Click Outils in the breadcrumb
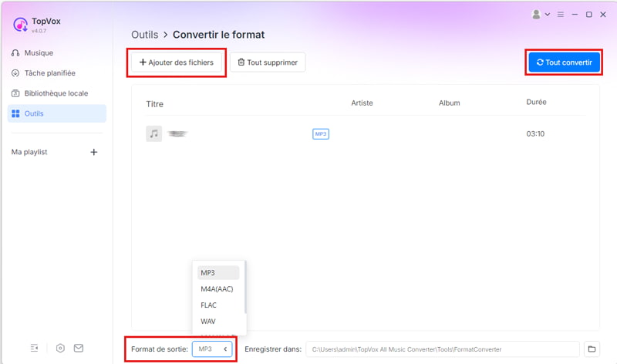 tap(144, 35)
